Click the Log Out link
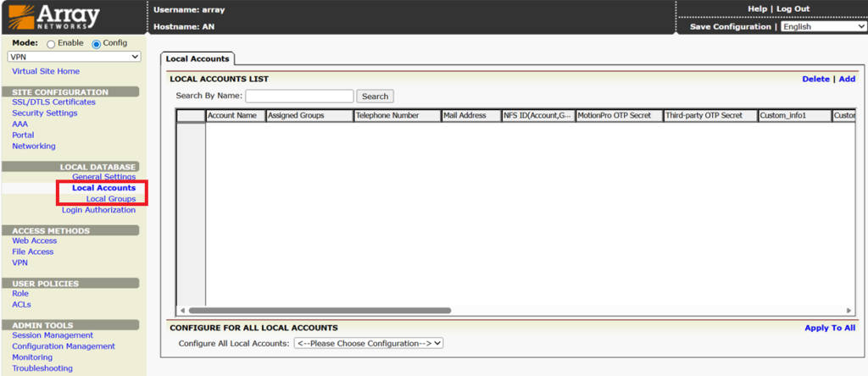868x376 pixels. click(793, 8)
